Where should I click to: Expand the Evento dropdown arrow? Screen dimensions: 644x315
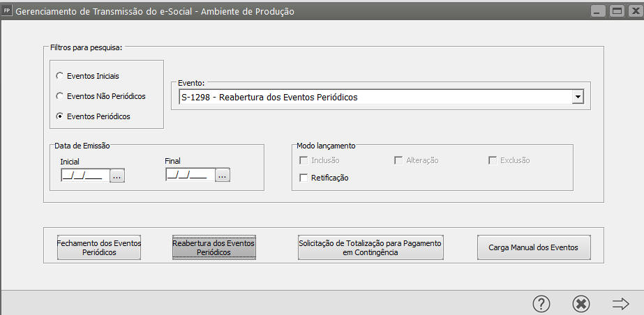[577, 98]
